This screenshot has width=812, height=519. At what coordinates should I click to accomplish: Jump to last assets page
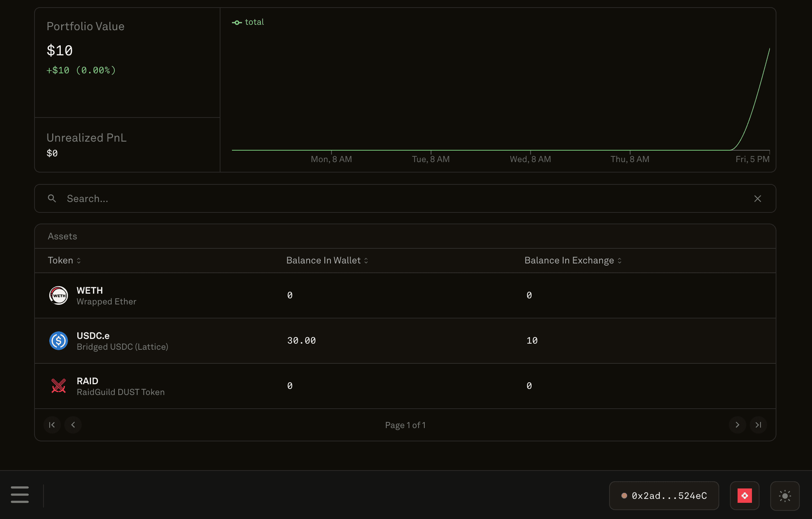pos(758,425)
